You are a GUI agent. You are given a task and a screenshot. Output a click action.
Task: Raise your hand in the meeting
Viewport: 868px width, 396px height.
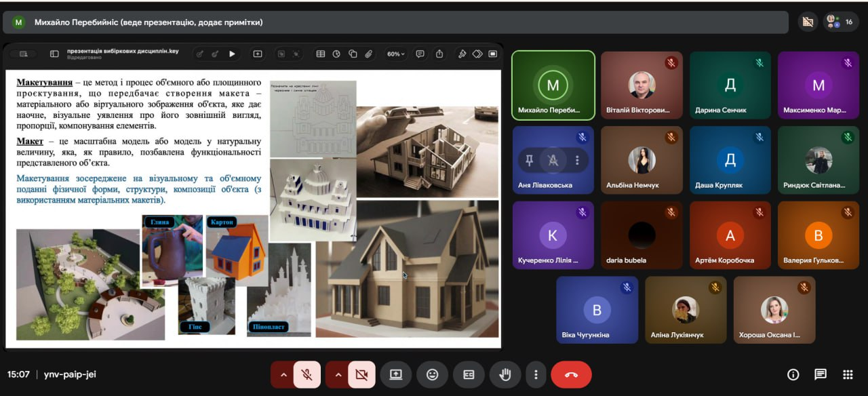(505, 374)
